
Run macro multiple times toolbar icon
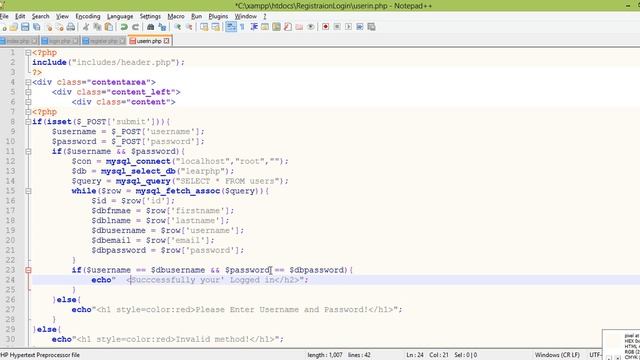(360, 27)
